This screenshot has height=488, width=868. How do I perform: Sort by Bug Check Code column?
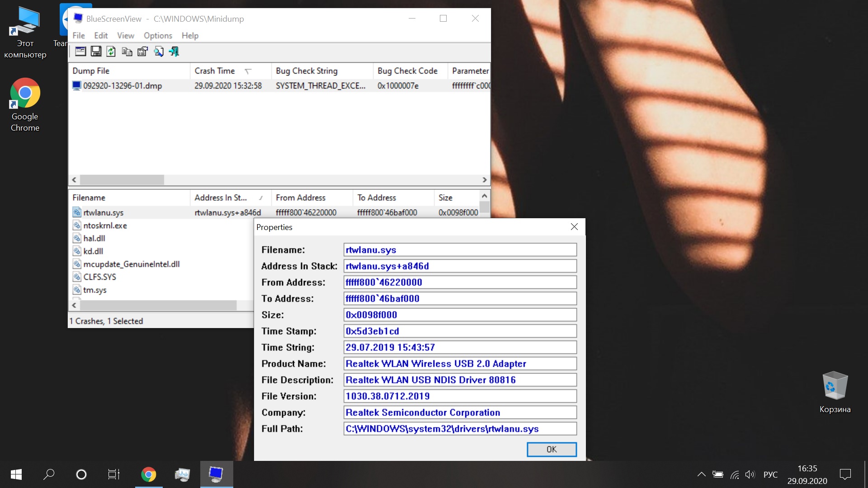point(410,71)
